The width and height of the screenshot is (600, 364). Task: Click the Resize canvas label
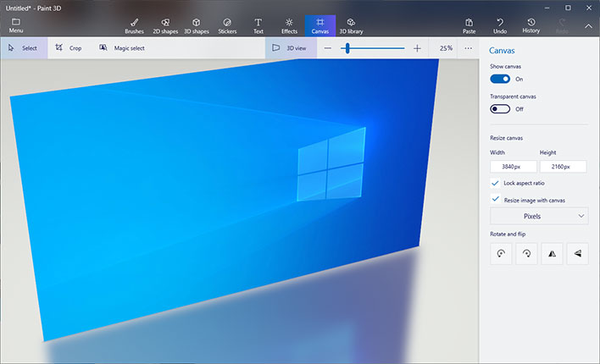[506, 138]
